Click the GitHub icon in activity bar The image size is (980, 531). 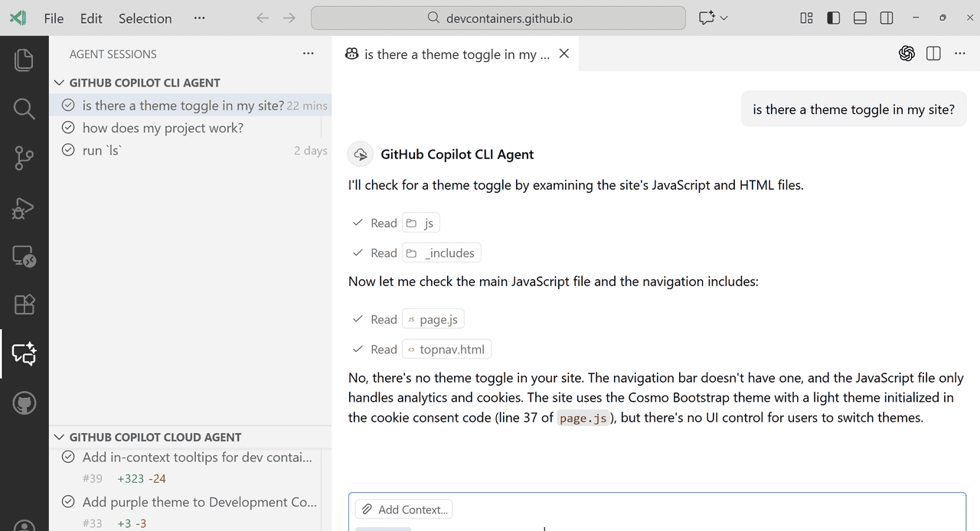coord(24,402)
